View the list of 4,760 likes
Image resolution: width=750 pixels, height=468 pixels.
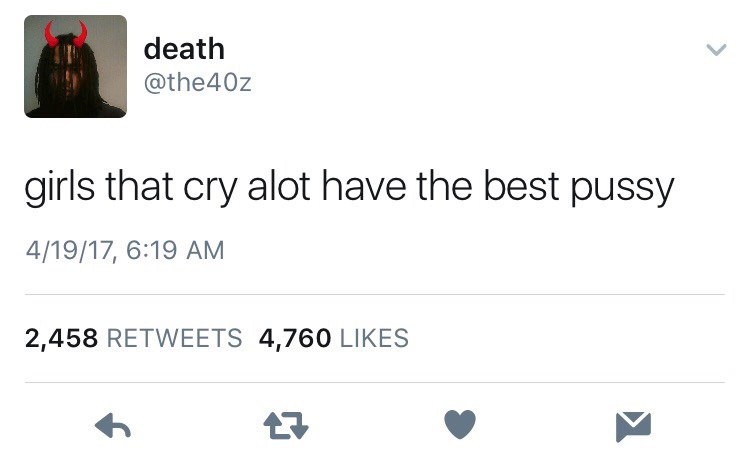click(x=334, y=338)
